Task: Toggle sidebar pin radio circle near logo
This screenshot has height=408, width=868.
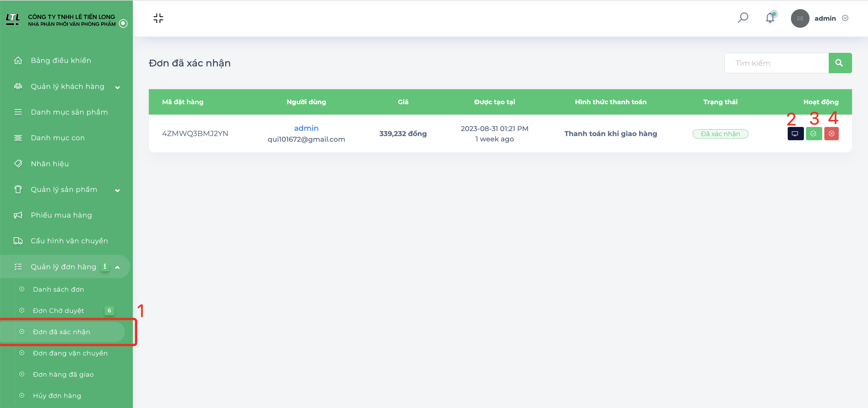Action: (123, 23)
